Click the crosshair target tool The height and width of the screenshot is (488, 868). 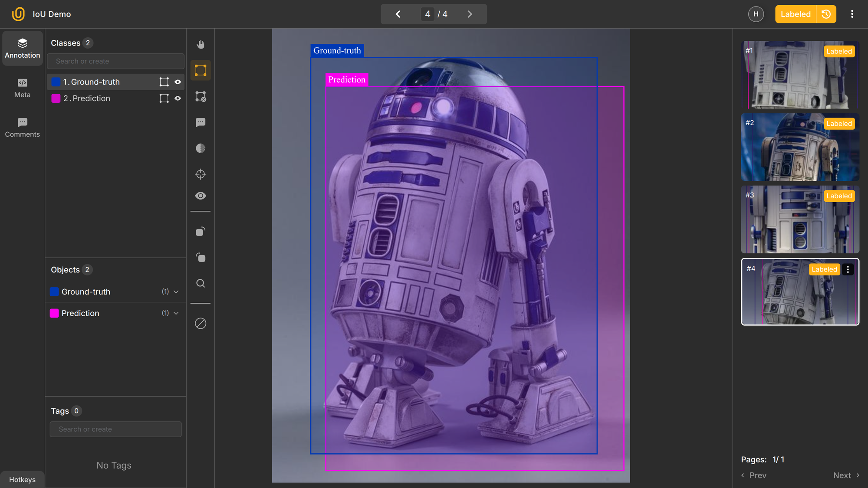[x=200, y=174]
